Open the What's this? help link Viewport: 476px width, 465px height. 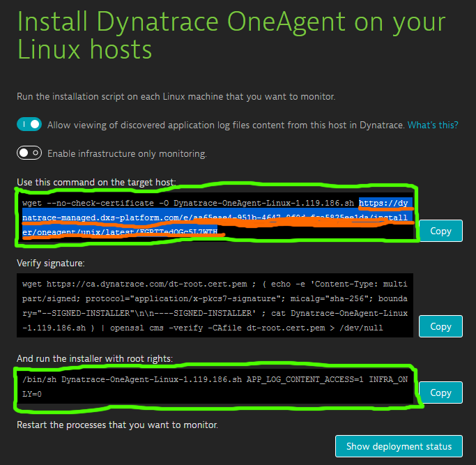433,125
